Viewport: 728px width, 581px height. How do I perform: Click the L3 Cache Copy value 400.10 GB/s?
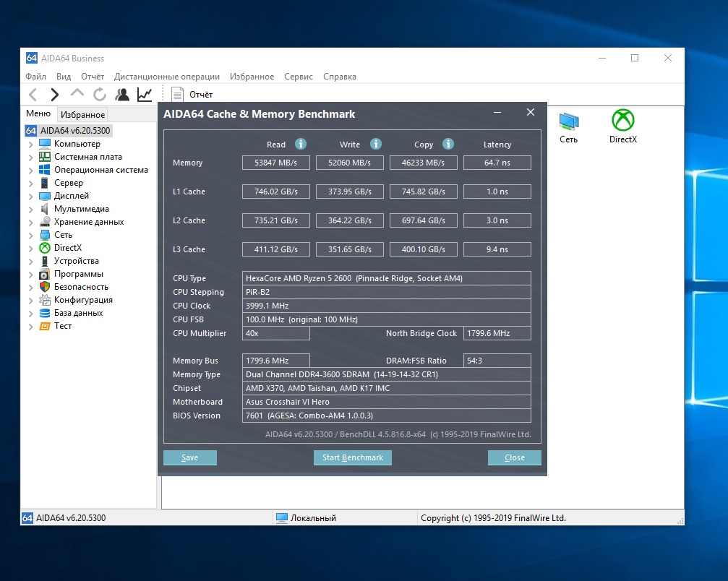(424, 249)
